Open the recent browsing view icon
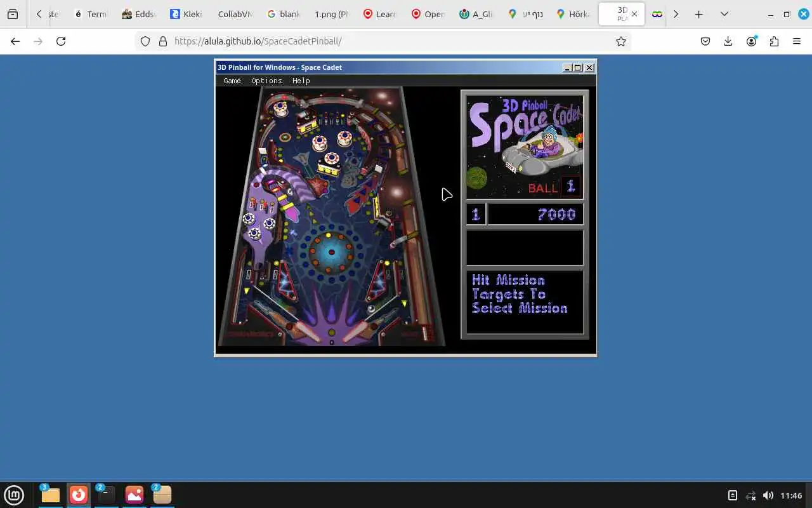The height and width of the screenshot is (508, 812). coord(13,14)
